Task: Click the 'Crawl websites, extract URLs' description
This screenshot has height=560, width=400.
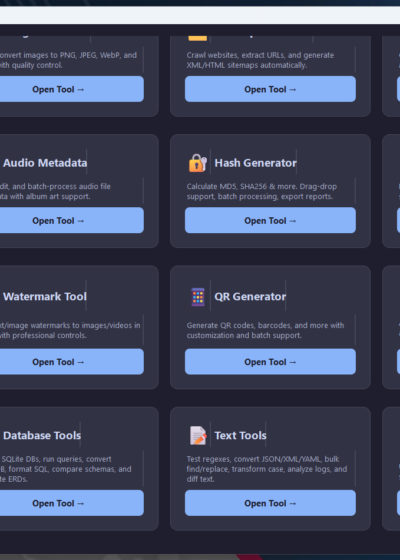Action: pos(260,60)
